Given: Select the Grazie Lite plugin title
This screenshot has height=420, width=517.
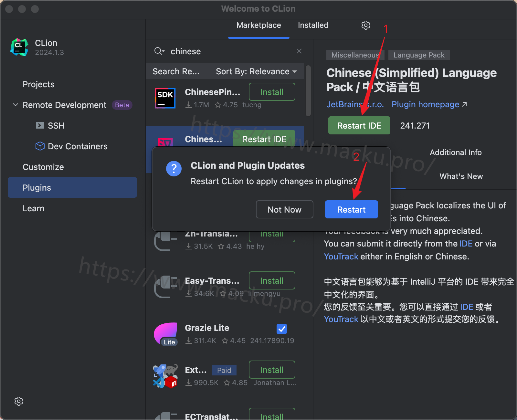Looking at the screenshot, I should click(207, 328).
